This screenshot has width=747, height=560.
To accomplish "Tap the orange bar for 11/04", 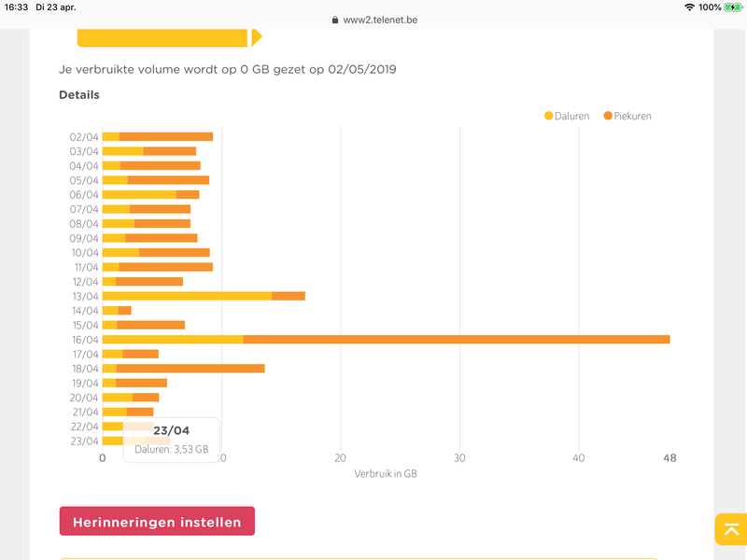I will pyautogui.click(x=166, y=267).
